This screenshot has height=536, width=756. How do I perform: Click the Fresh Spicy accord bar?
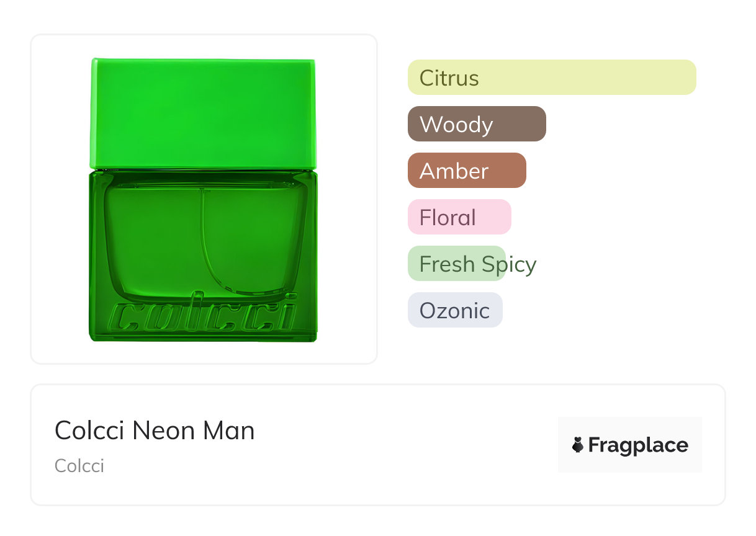pyautogui.click(x=457, y=264)
